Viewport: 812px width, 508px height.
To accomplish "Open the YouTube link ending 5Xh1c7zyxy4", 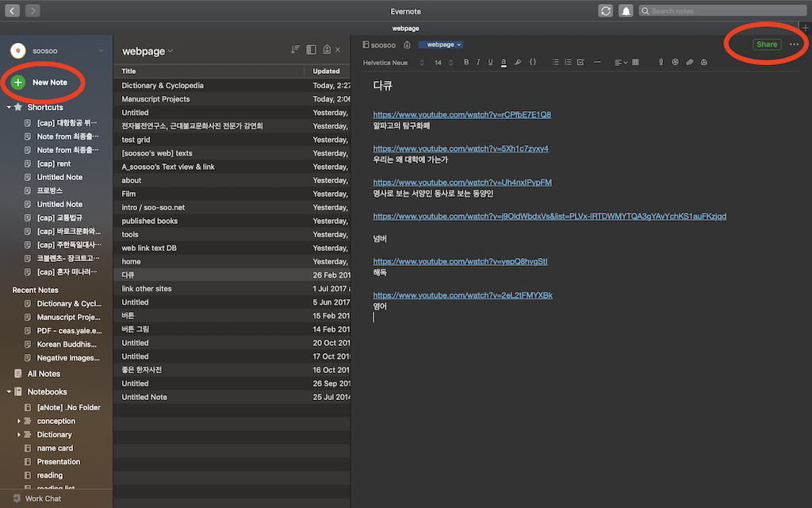I will click(x=461, y=148).
